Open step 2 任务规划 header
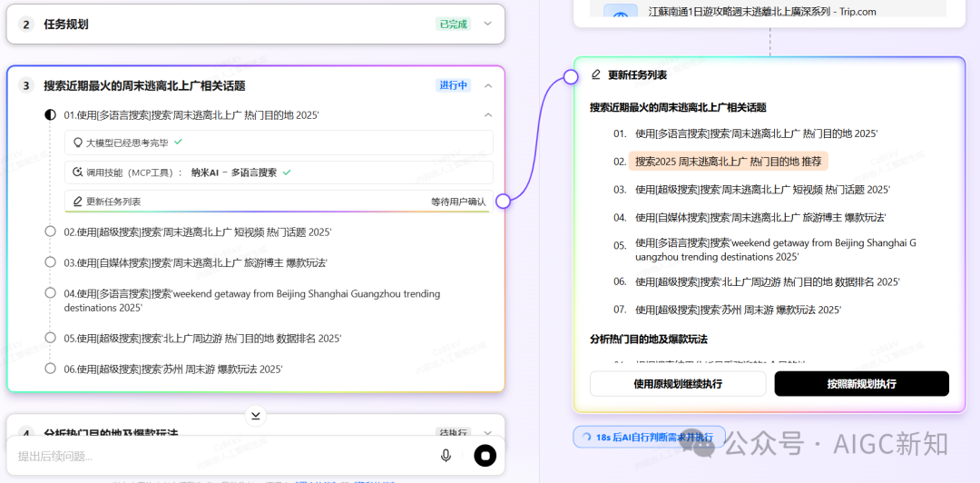Screen dimensions: 980x483 point(256,24)
